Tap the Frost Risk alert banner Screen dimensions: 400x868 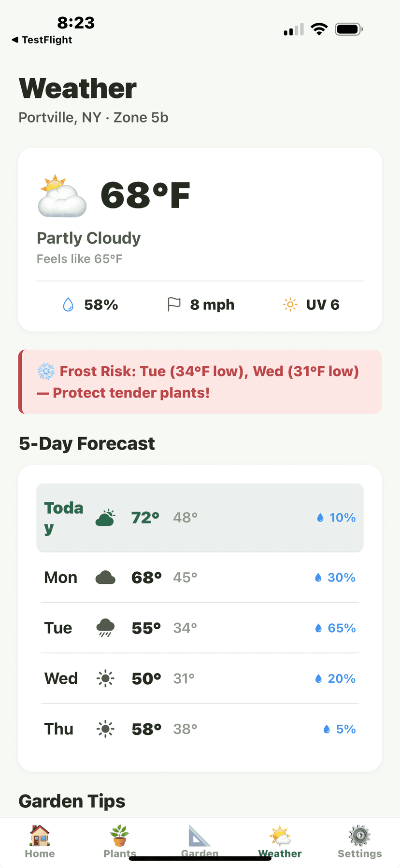(200, 382)
